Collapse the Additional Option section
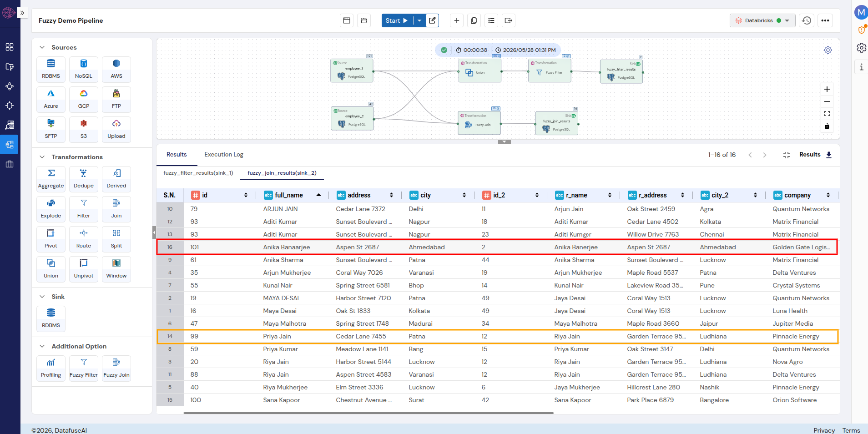This screenshot has height=434, width=868. (42, 346)
